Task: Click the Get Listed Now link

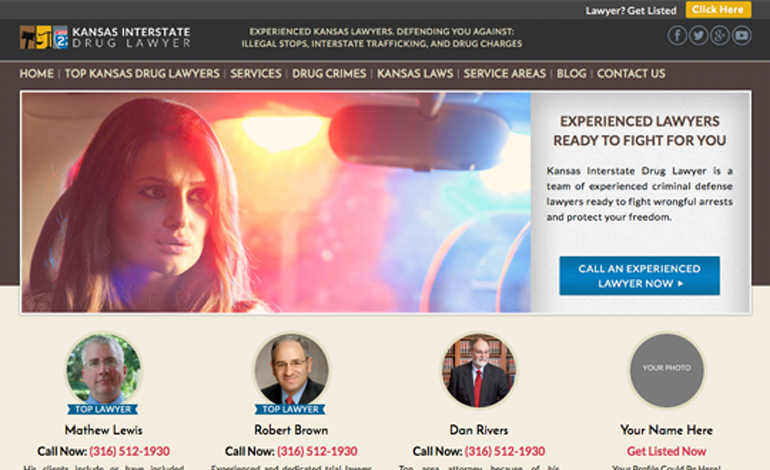Action: pyautogui.click(x=666, y=451)
